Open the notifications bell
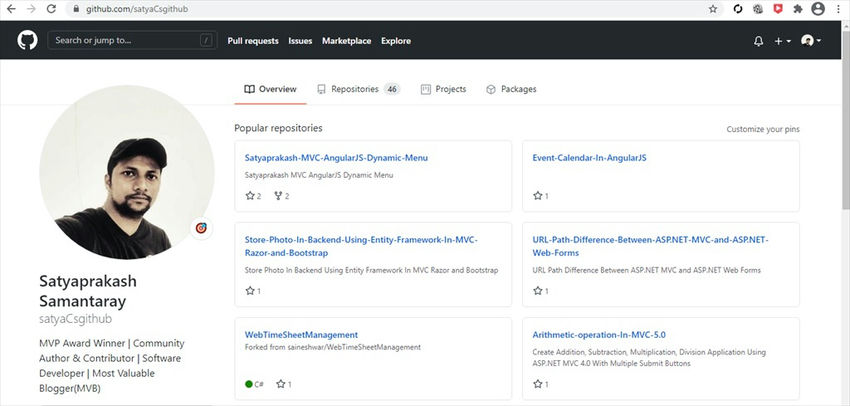Viewport: 850px width, 406px height. click(x=758, y=41)
